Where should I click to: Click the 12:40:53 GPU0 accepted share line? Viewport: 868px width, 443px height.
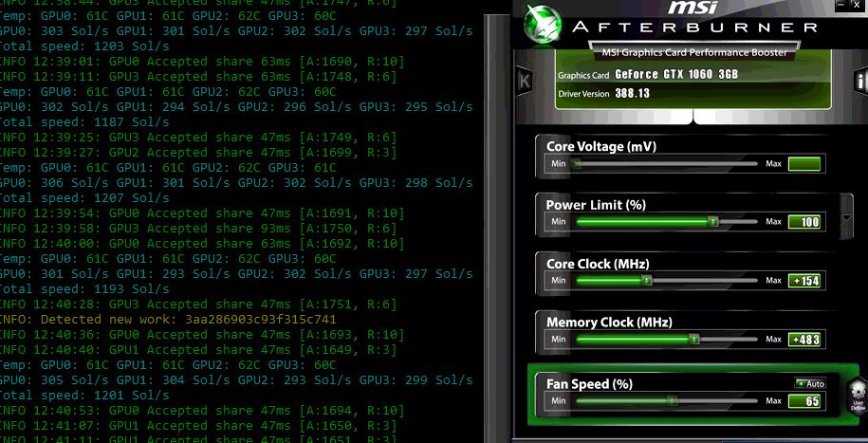(202, 411)
